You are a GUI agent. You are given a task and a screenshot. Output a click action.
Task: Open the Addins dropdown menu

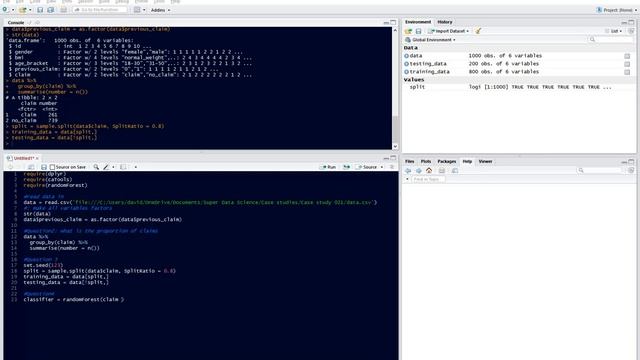tap(160, 10)
